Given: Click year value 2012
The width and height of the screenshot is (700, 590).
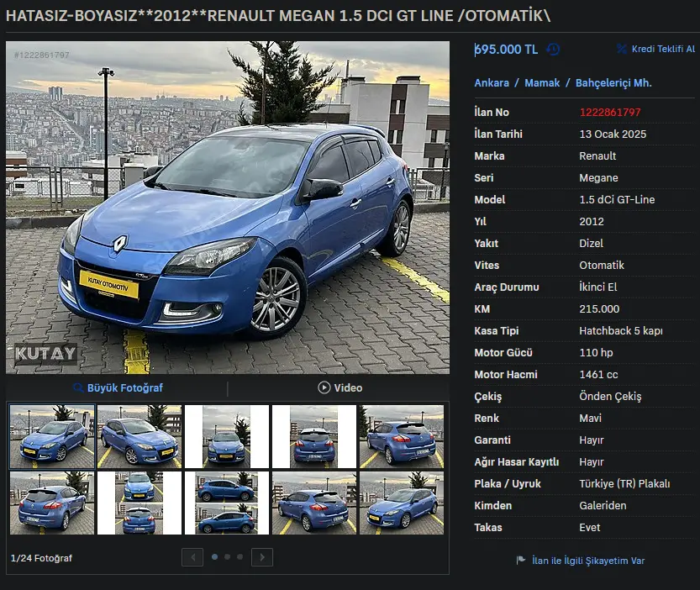Looking at the screenshot, I should coord(592,222).
